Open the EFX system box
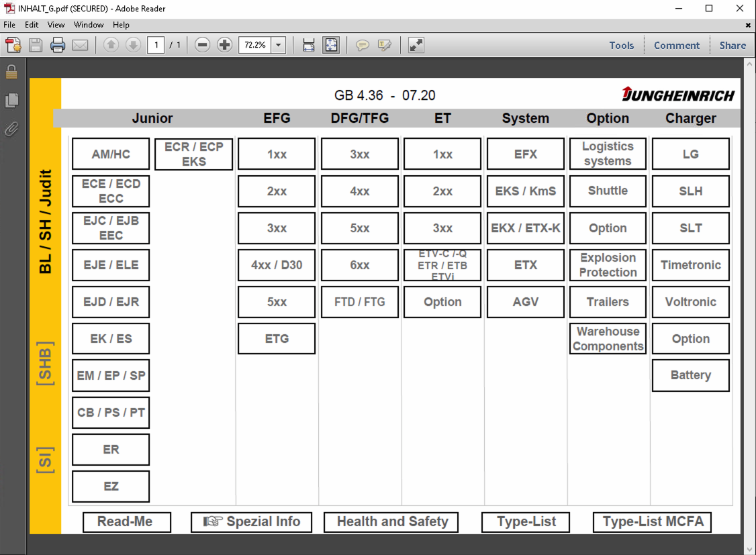The height and width of the screenshot is (555, 756). (x=526, y=154)
